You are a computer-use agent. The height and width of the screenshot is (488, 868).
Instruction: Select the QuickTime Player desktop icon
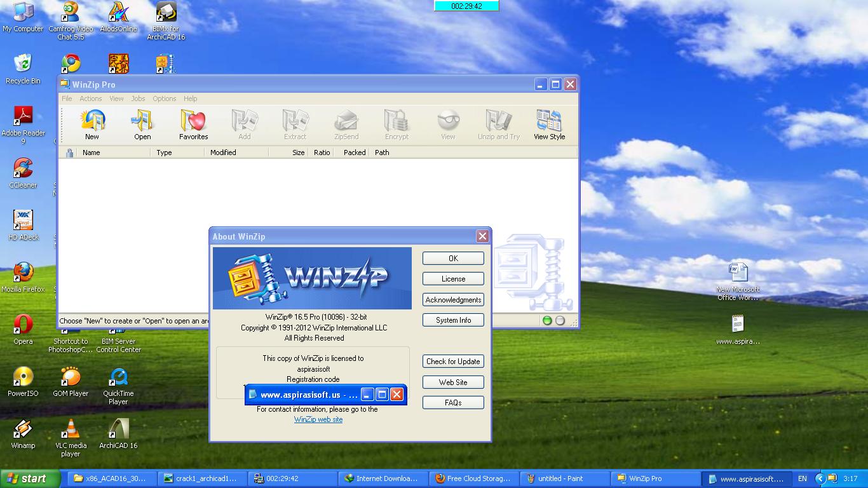[118, 386]
